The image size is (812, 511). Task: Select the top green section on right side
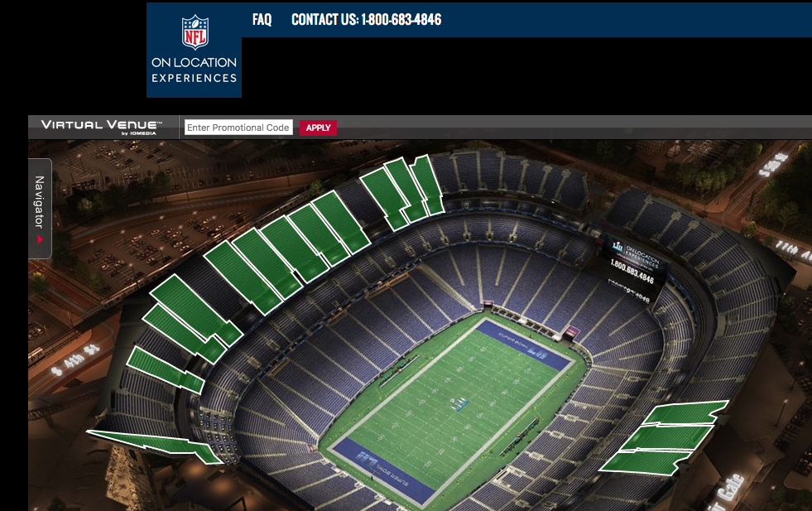(686, 413)
